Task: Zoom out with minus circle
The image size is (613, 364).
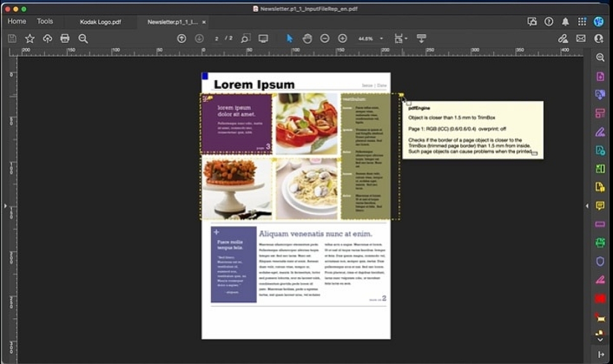Action: pos(325,39)
